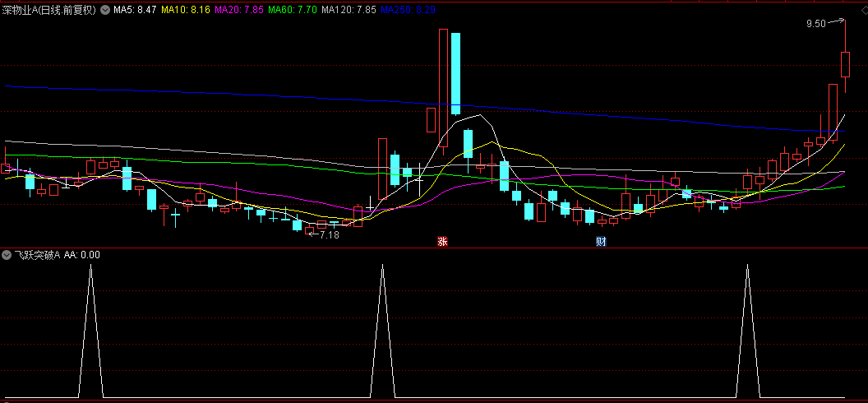Click the yellow MA10: 8.16 label

pos(186,9)
